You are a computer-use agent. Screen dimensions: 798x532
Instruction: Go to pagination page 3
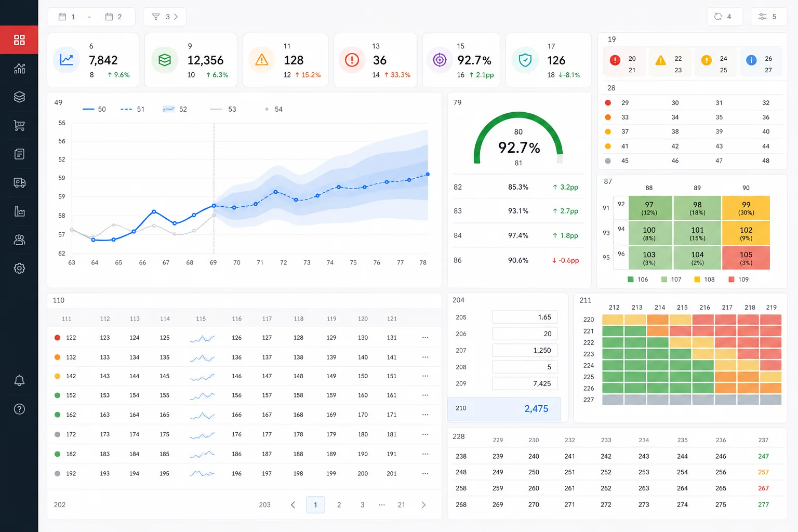[x=362, y=505]
